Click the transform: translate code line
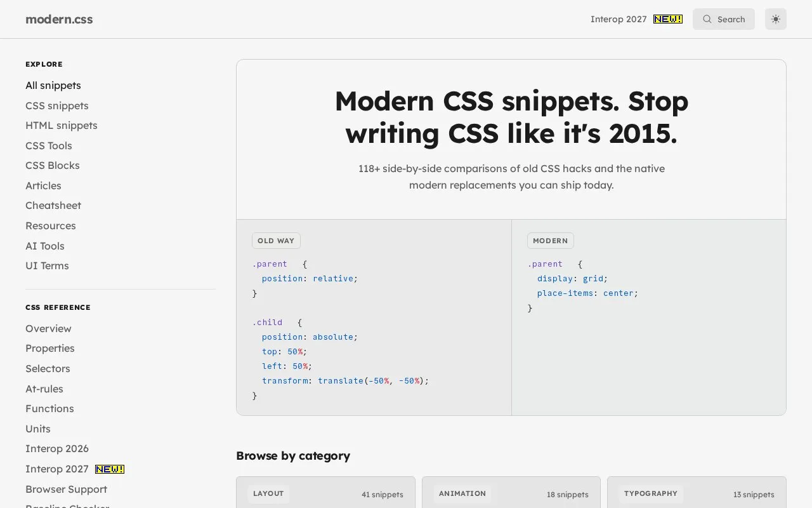The image size is (812, 508). (345, 381)
